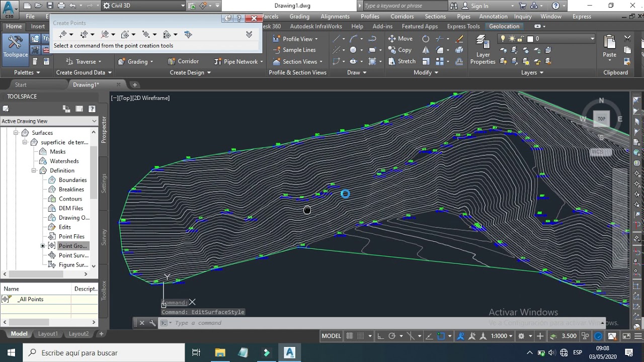Click the TOP face of ViewCube
This screenshot has height=362, width=644.
pyautogui.click(x=601, y=119)
